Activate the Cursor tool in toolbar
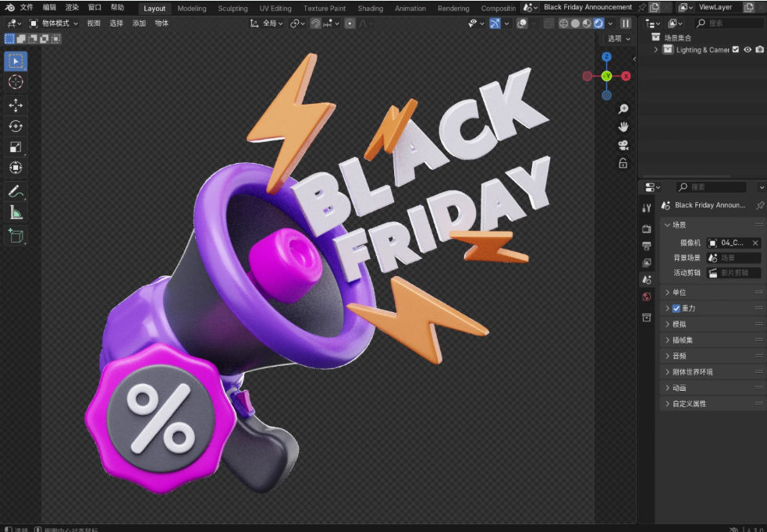Screen dimensions: 767x532 (x=16, y=82)
